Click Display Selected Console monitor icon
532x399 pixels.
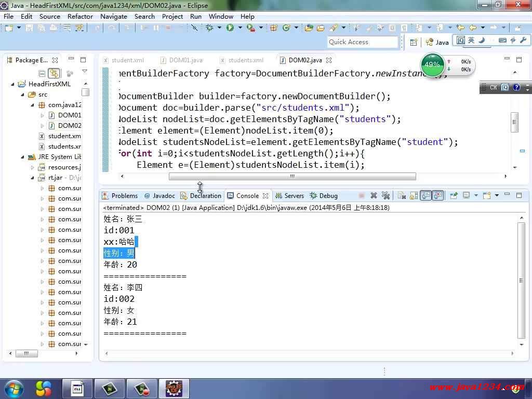click(467, 195)
